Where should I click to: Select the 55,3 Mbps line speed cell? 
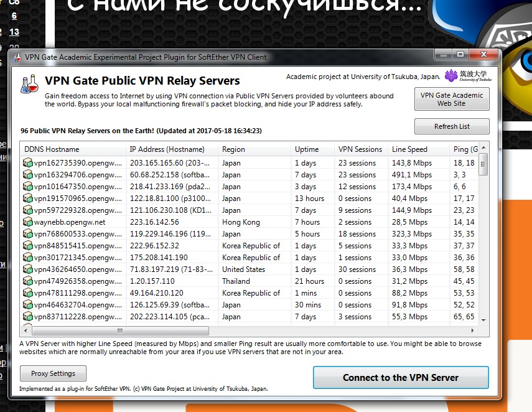click(409, 317)
